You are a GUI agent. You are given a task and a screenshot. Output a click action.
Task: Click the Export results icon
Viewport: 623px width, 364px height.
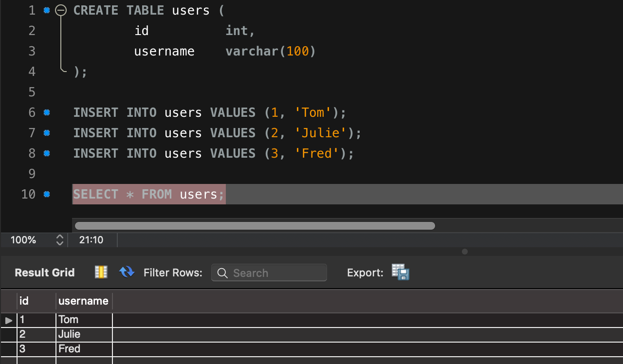(400, 272)
